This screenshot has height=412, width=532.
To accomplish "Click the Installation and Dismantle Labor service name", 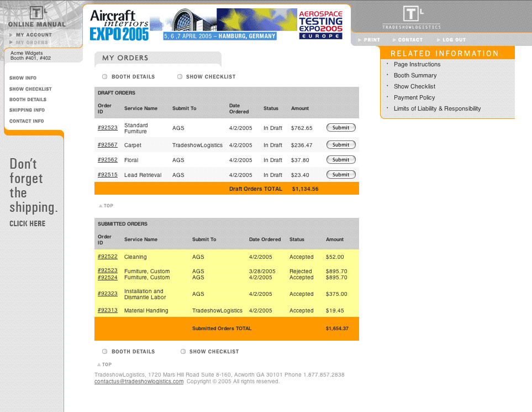I will point(145,294).
